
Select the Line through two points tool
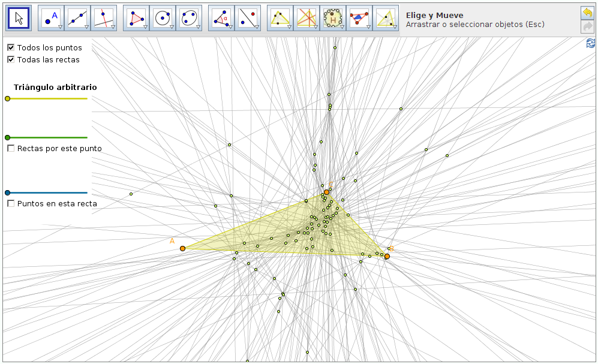77,19
